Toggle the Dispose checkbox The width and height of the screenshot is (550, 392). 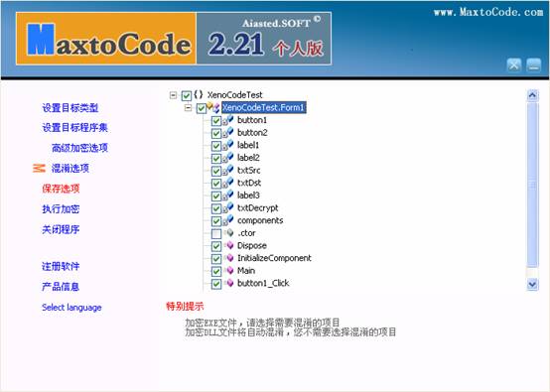(216, 246)
